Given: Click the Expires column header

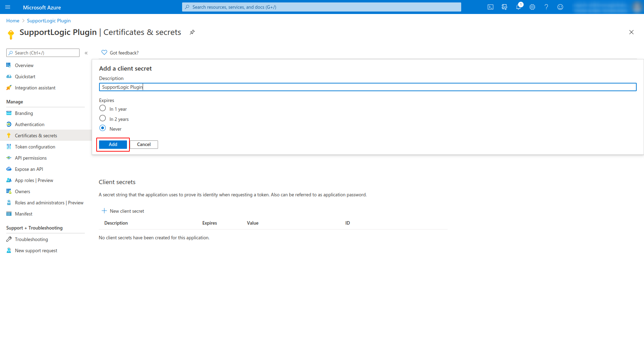Looking at the screenshot, I should pos(210,223).
